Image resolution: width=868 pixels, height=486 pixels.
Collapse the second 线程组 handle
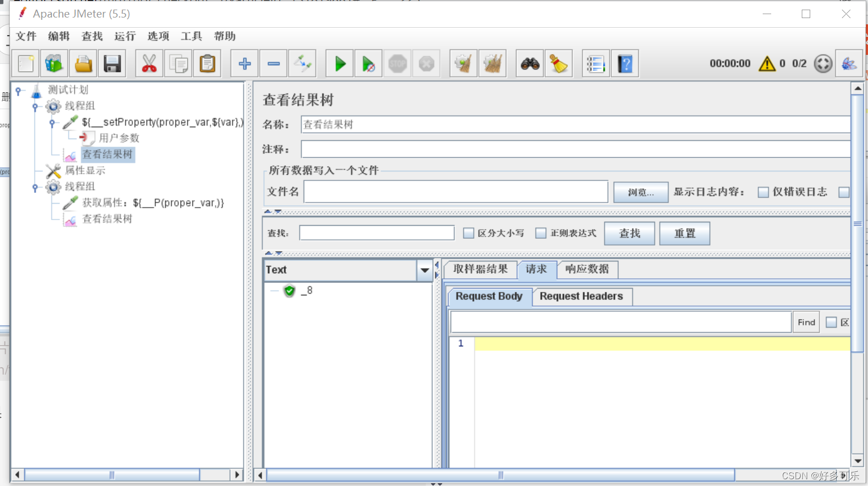(35, 187)
